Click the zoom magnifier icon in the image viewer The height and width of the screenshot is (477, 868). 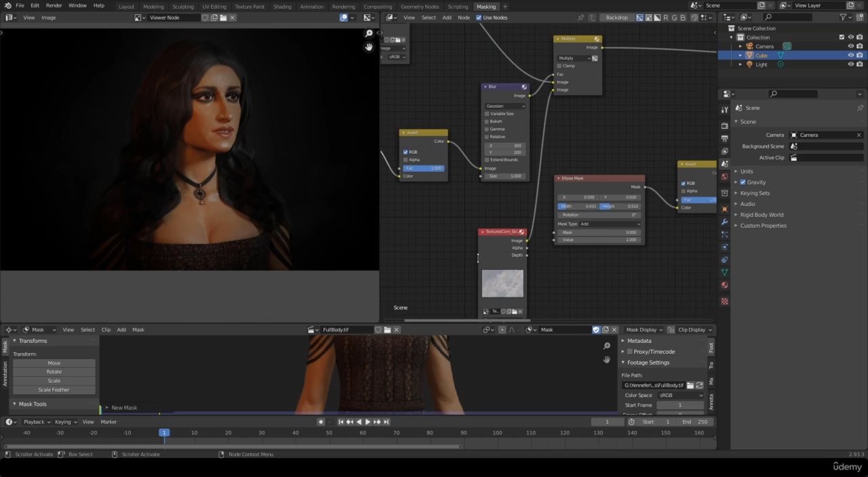(x=368, y=33)
